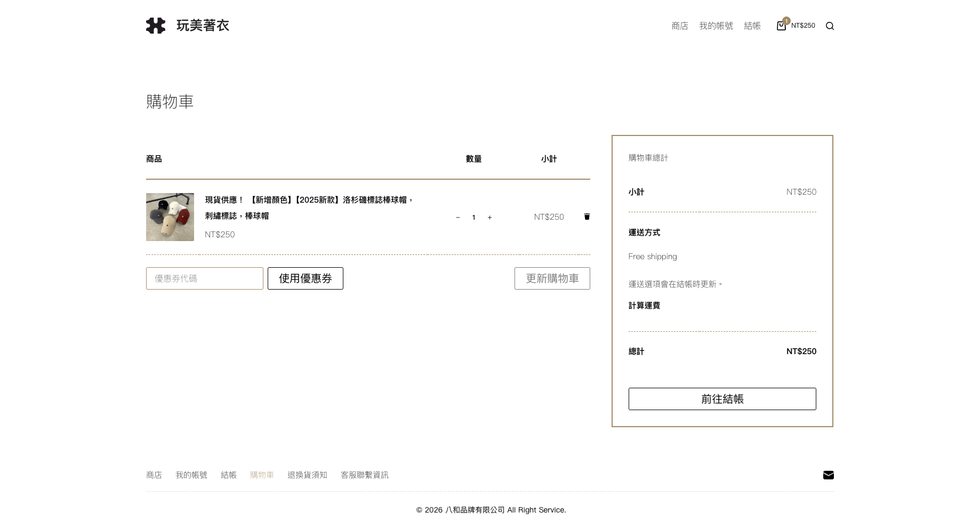Open 退換貨須知 footer link
Image resolution: width=980 pixels, height=528 pixels.
click(307, 475)
